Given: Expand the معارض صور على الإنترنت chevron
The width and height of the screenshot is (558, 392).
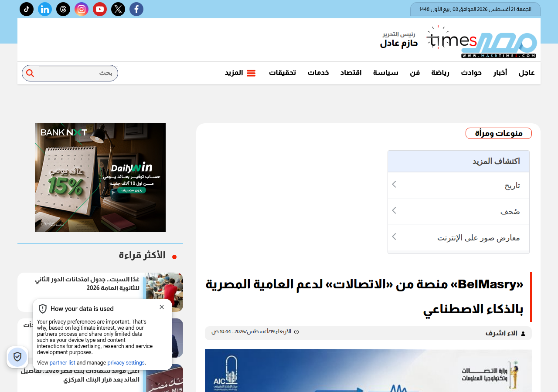Looking at the screenshot, I should [x=394, y=237].
